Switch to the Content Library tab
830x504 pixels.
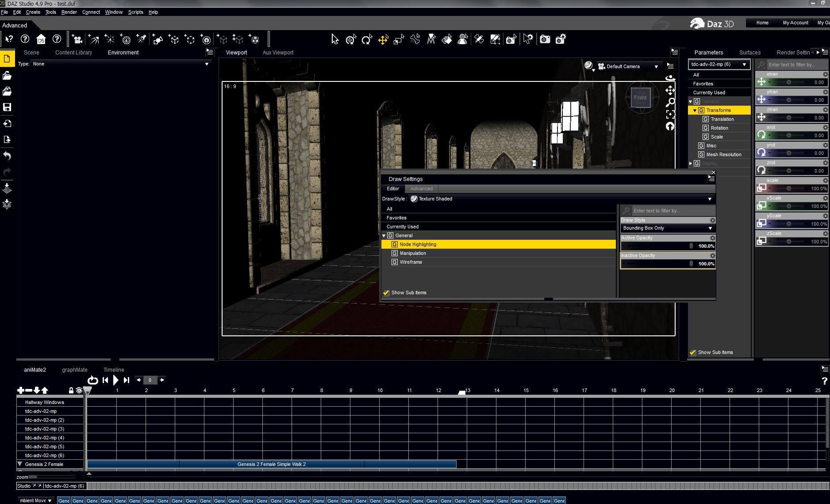(x=73, y=53)
